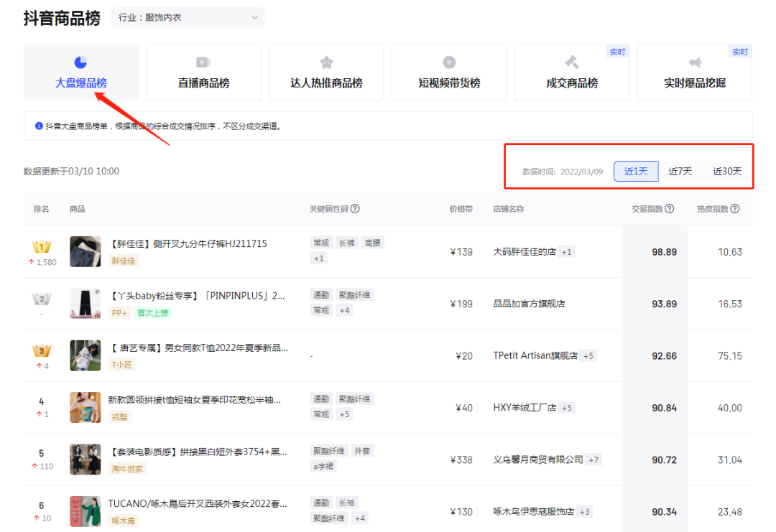Open product 【唐艺专属】男女同款T恤
The width and height of the screenshot is (776, 532).
tap(198, 347)
